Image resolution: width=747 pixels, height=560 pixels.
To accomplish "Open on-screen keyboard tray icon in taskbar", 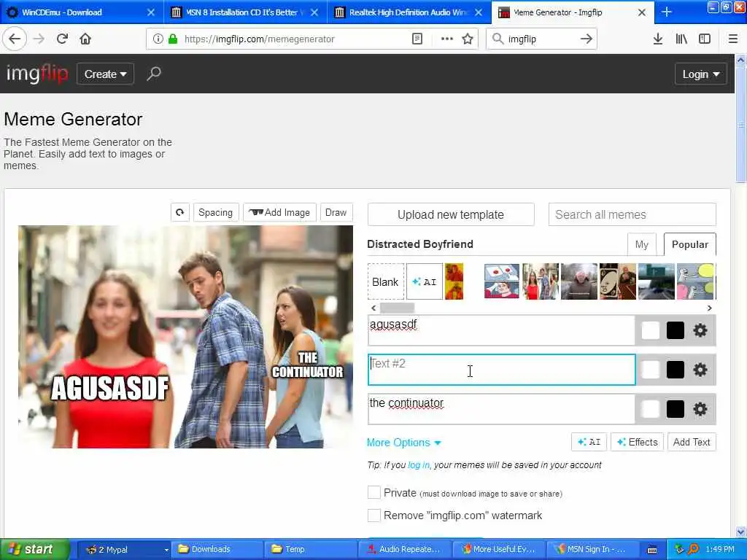I will [652, 550].
